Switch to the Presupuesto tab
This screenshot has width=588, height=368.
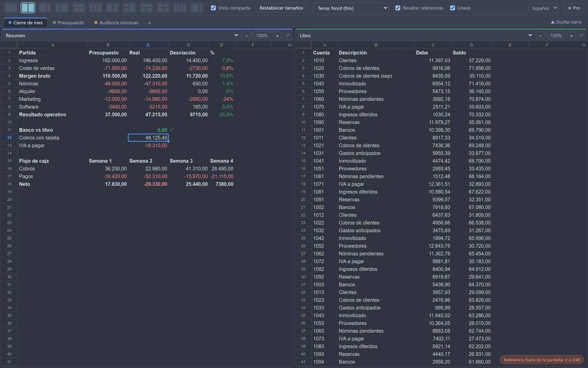point(68,23)
